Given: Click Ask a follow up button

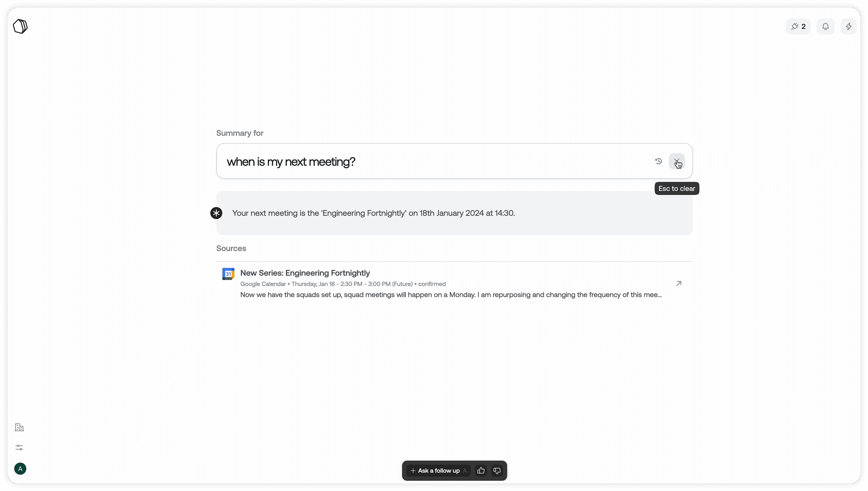Looking at the screenshot, I should click(x=439, y=470).
